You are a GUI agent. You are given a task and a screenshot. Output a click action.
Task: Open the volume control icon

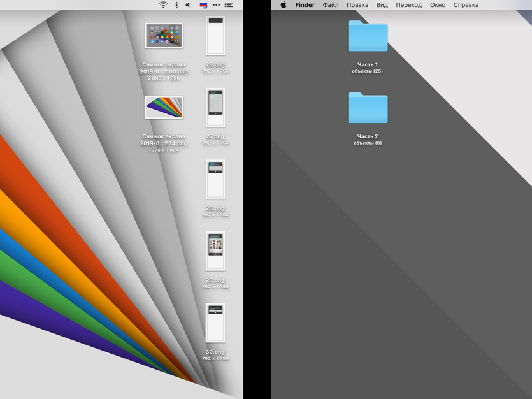(x=189, y=5)
